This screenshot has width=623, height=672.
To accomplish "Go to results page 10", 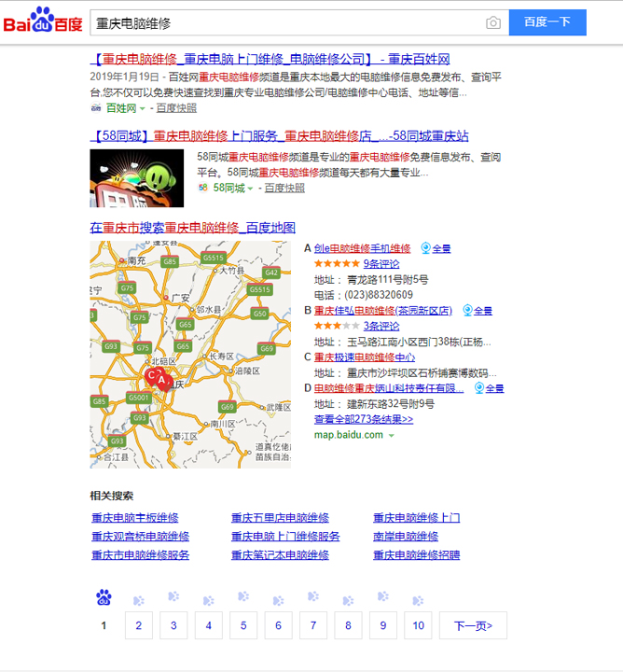I will tap(418, 625).
